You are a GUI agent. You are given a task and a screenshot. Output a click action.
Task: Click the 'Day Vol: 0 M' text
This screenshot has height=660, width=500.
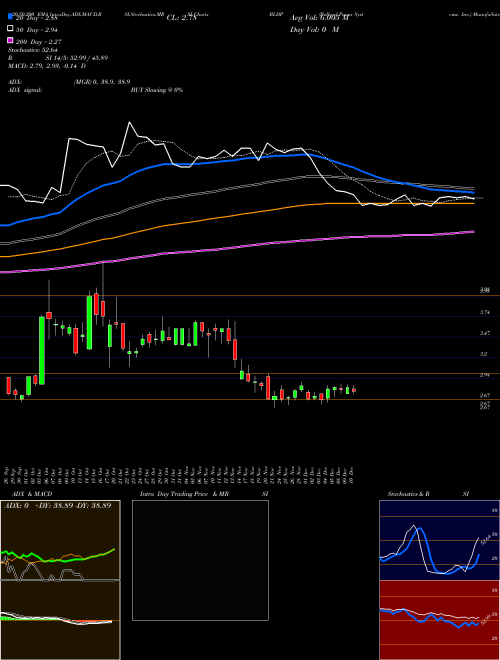point(314,29)
